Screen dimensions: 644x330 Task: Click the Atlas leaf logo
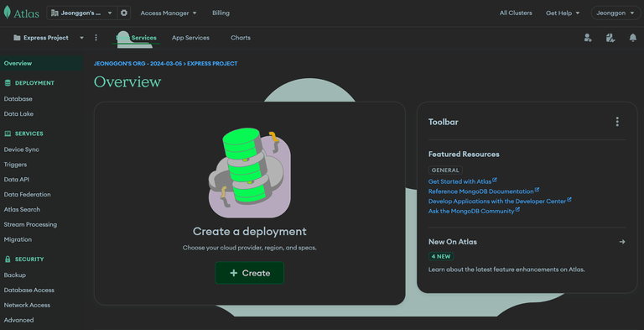(x=8, y=13)
